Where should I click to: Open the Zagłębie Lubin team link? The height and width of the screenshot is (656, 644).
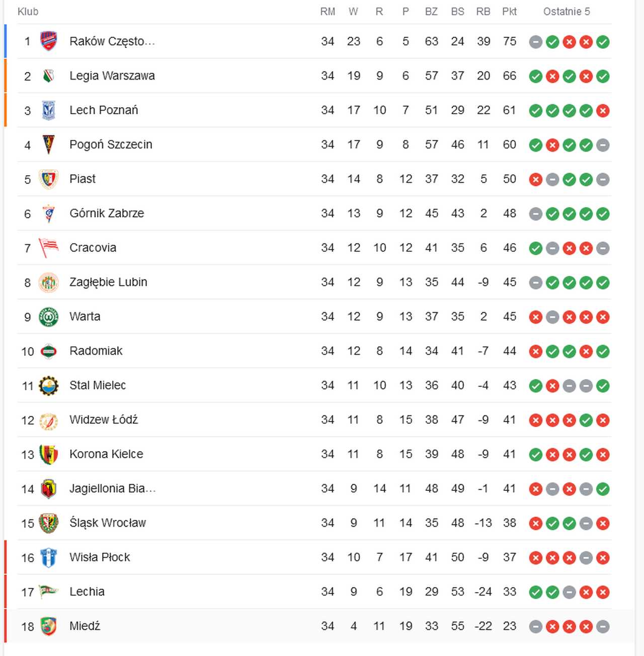pyautogui.click(x=108, y=282)
